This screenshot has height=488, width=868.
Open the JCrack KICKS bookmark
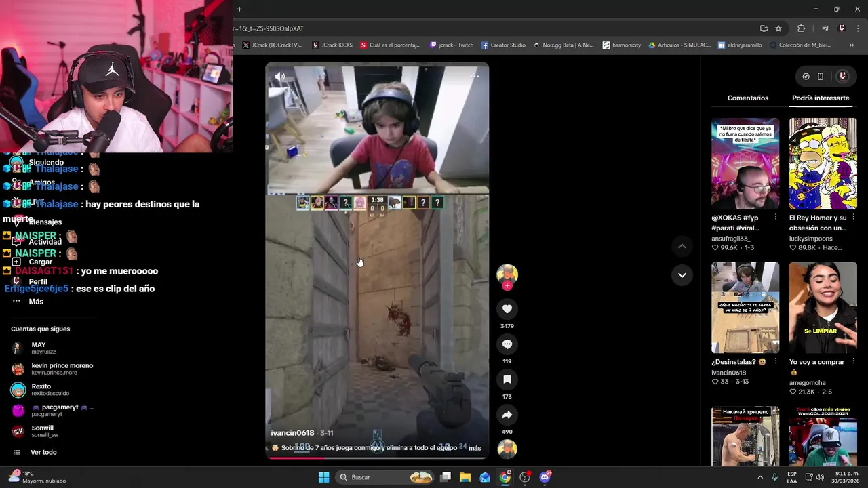332,45
